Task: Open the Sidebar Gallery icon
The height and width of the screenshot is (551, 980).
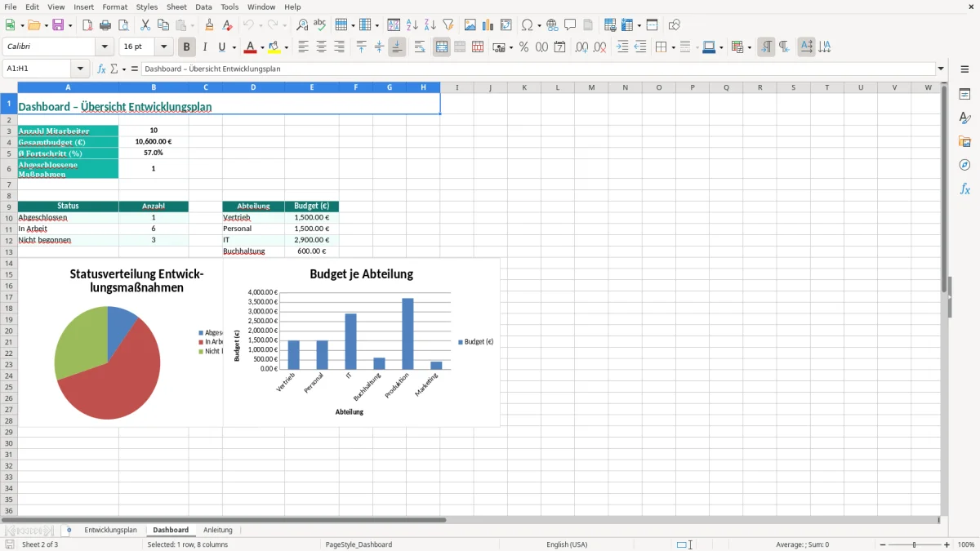Action: 964,141
